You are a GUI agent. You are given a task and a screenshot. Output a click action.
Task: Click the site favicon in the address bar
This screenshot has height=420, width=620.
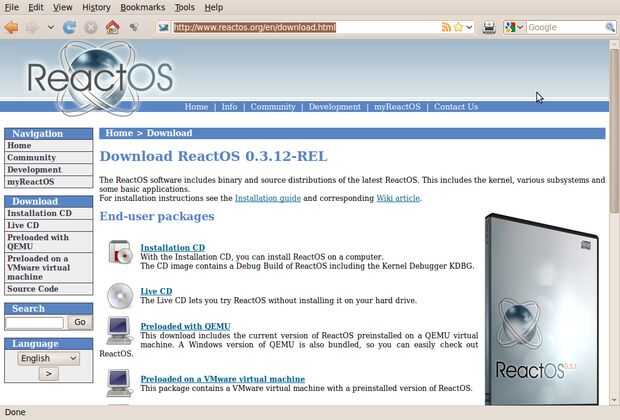pos(163,27)
